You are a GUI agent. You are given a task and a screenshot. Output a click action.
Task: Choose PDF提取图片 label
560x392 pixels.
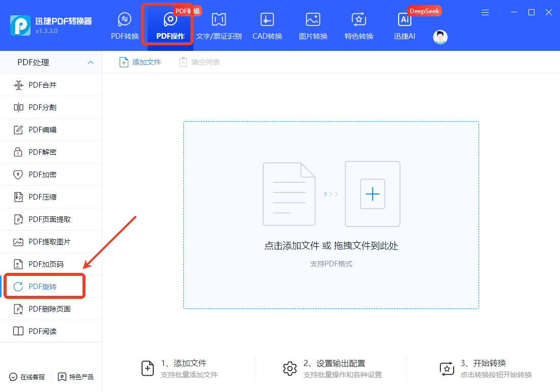coord(50,242)
